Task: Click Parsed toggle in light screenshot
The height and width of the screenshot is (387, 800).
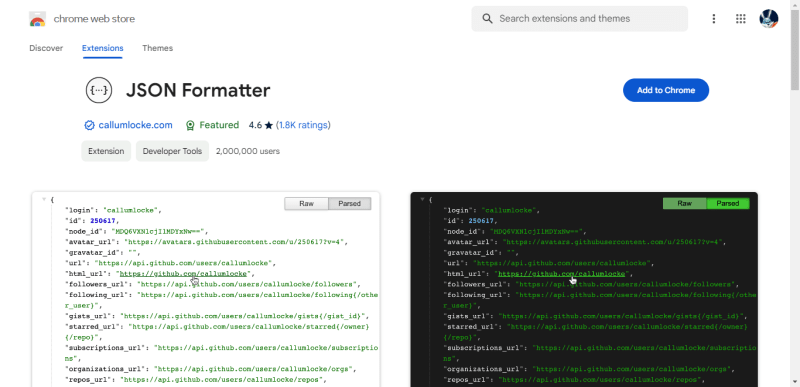Action: click(x=349, y=203)
